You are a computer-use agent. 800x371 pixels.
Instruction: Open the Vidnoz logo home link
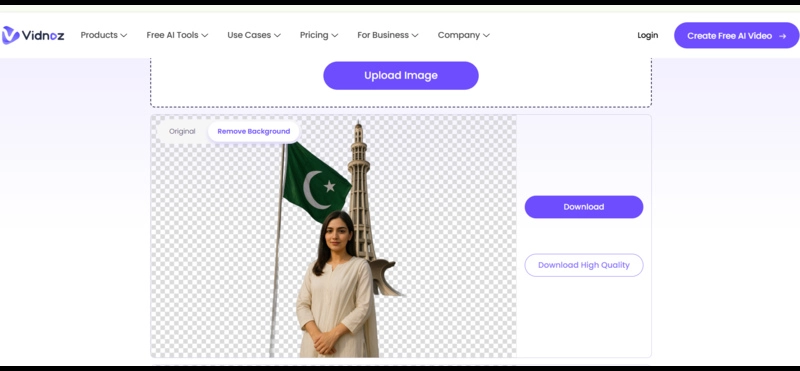coord(33,35)
